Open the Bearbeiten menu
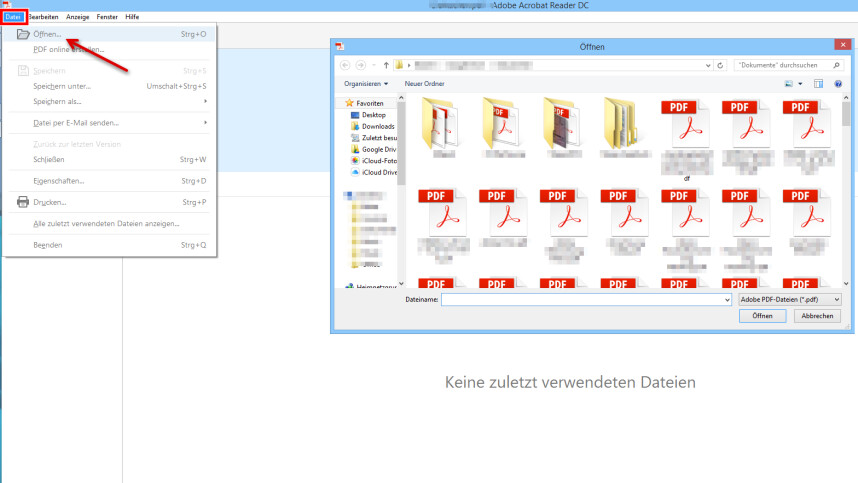858x483 pixels. 43,17
